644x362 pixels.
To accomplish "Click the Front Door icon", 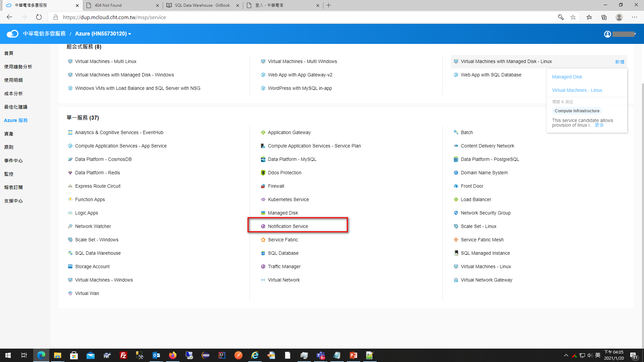I will pyautogui.click(x=456, y=186).
